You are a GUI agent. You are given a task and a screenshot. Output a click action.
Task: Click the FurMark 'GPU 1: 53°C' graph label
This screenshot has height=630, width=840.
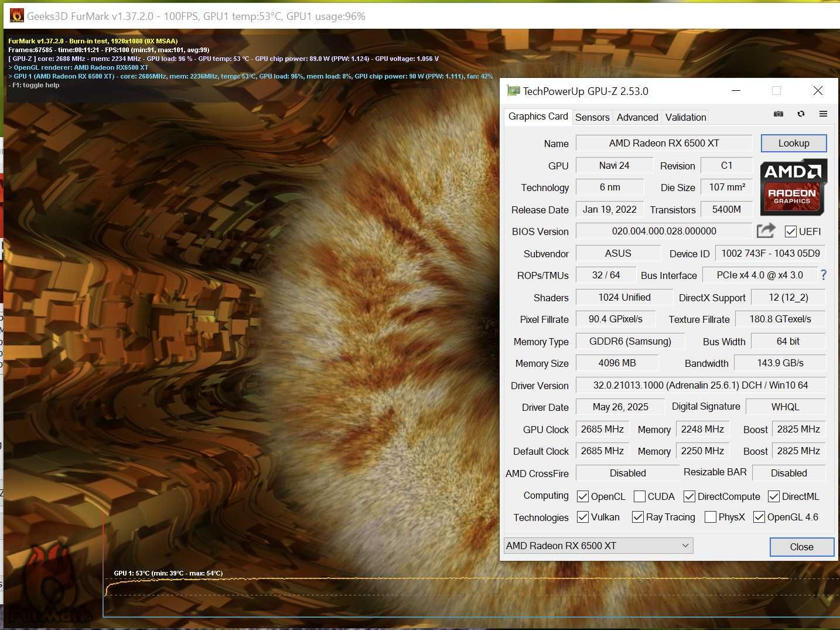168,573
